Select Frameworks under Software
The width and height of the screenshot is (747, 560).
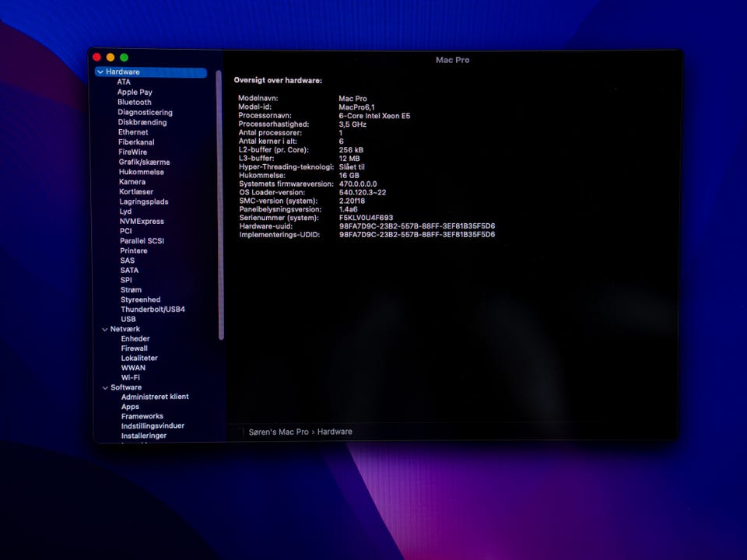pyautogui.click(x=142, y=416)
